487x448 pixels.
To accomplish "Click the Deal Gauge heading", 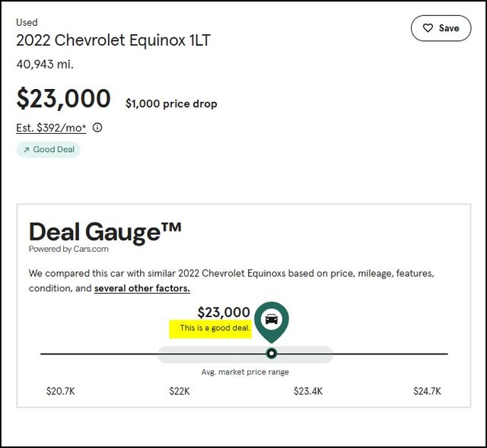I will coord(105,232).
